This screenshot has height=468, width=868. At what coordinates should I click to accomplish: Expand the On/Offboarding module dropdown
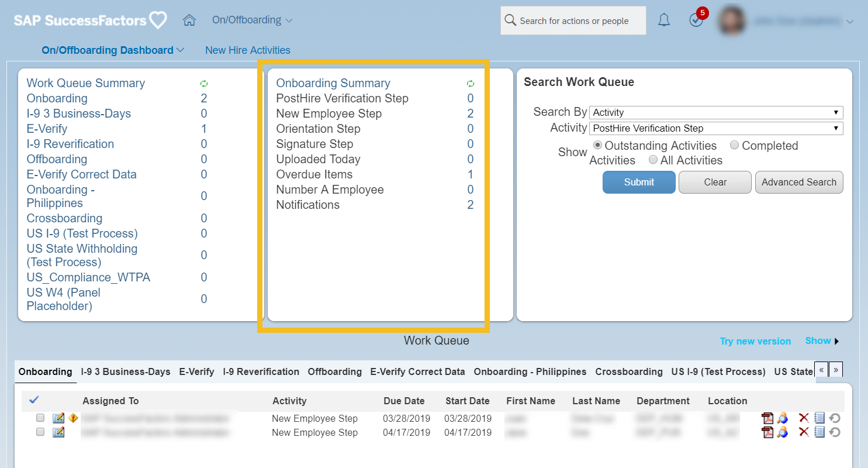pyautogui.click(x=252, y=20)
